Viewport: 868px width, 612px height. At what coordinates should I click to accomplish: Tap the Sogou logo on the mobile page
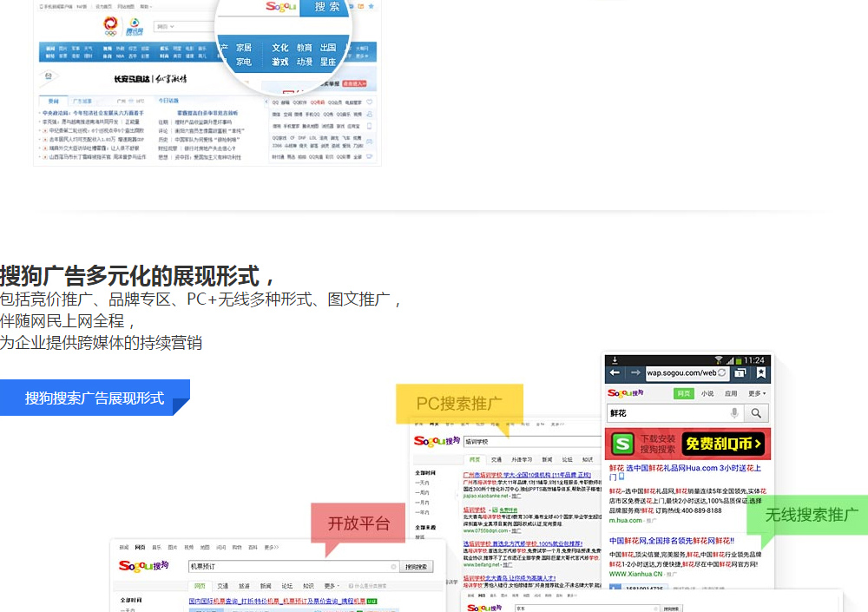pyautogui.click(x=626, y=392)
